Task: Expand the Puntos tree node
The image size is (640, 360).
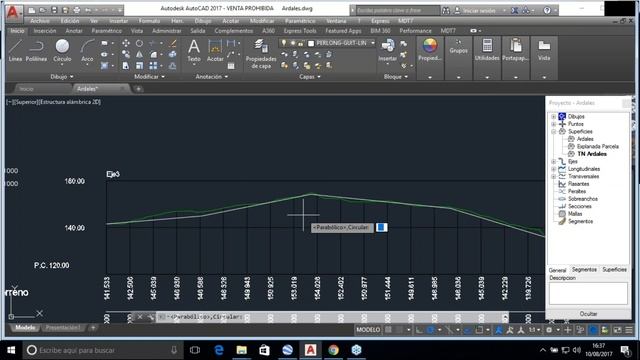Action: pyautogui.click(x=553, y=124)
